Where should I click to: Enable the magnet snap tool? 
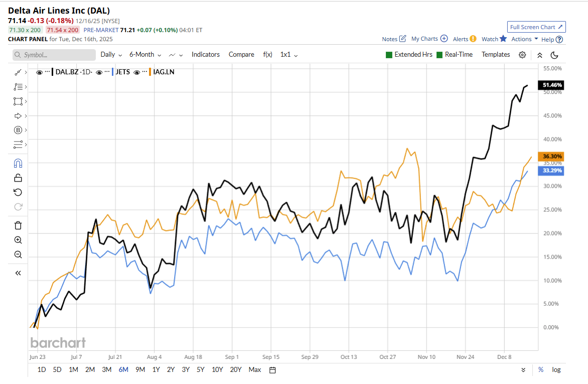click(x=18, y=163)
